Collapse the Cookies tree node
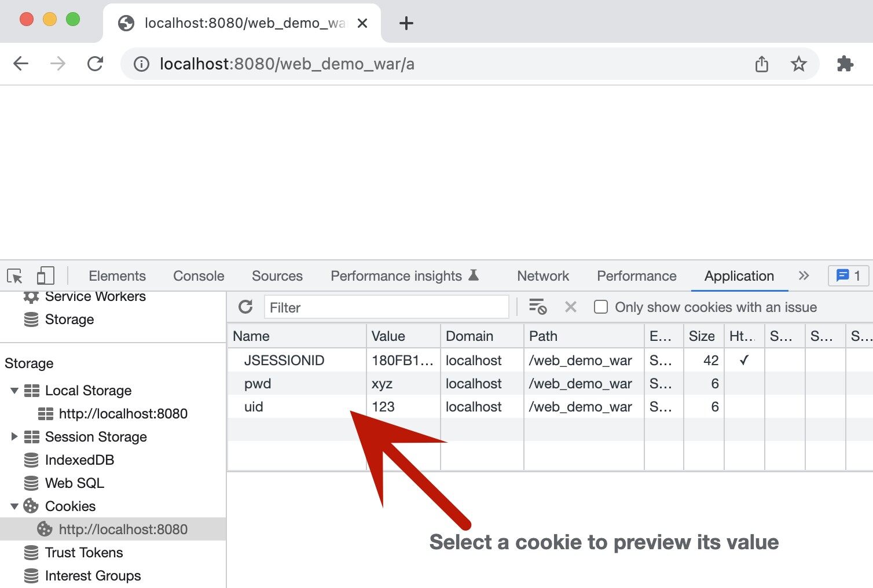This screenshot has height=588, width=873. click(x=14, y=506)
